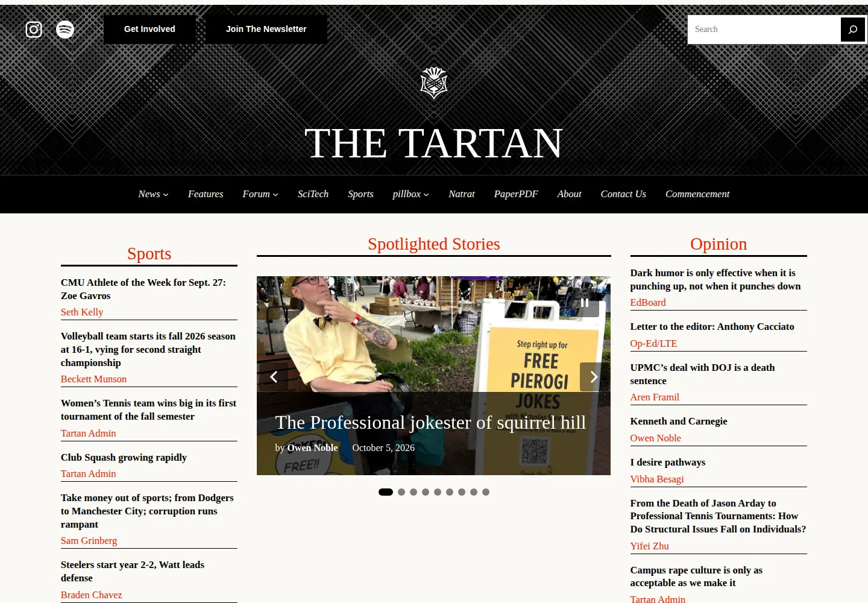Open Club Squash growing rapidly article
The height and width of the screenshot is (603, 868).
[x=124, y=457]
